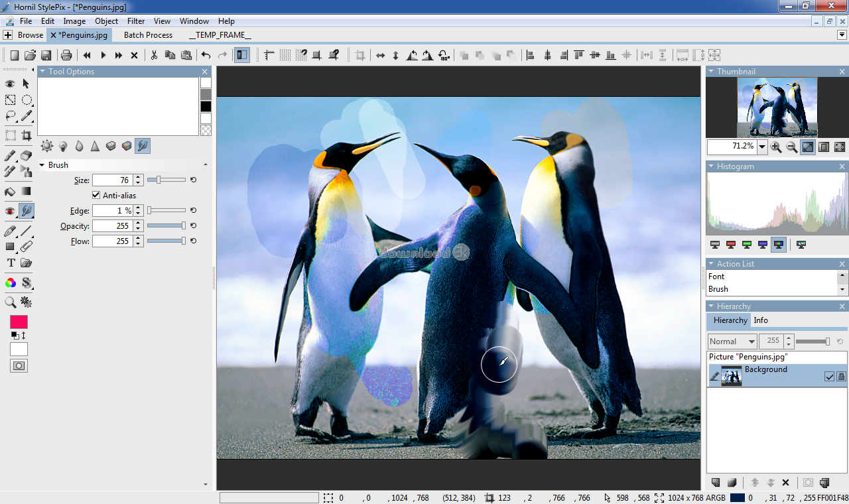849x504 pixels.
Task: Click the Undo arrow in toolbar
Action: (206, 55)
